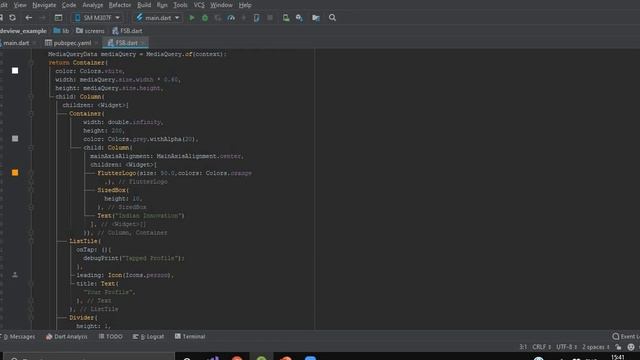The image size is (640, 360).
Task: Open the Help menu
Action: point(244,5)
